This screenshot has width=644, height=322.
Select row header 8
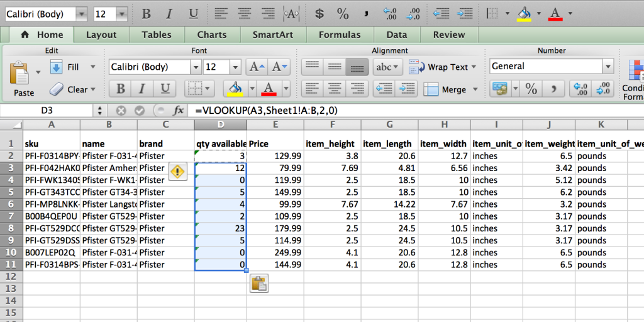[x=11, y=228]
